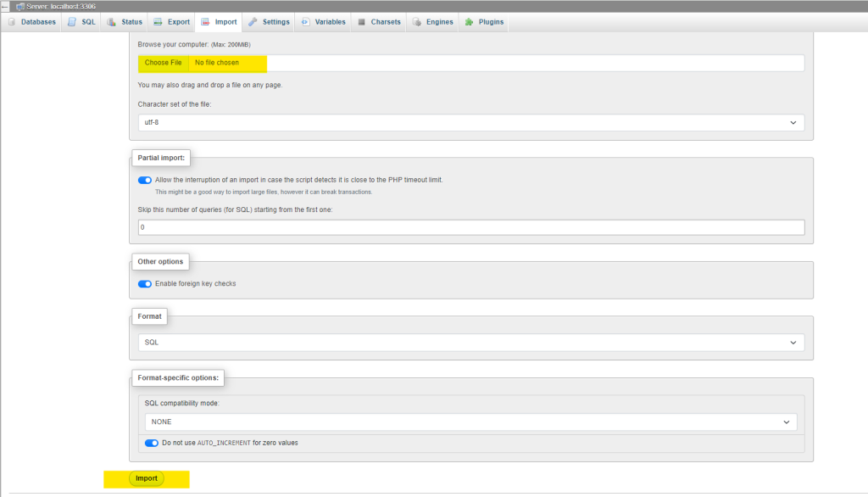Click the Choose File button

tap(162, 62)
